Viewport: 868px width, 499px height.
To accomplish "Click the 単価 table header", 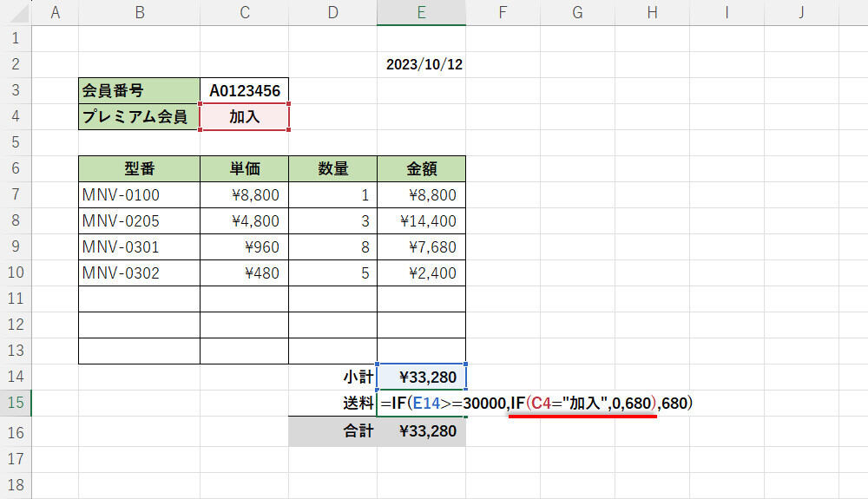I will coord(244,168).
